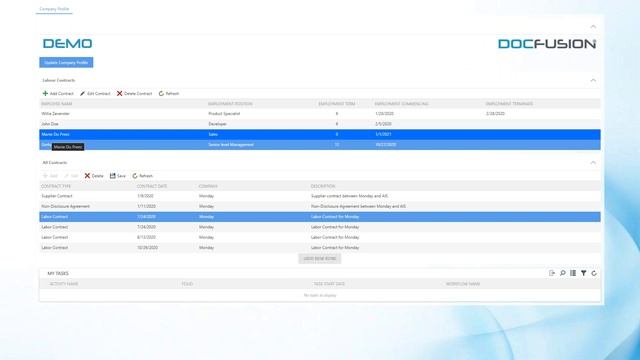The image size is (640, 360).
Task: Click the Senior level Management cell
Action: (x=231, y=144)
